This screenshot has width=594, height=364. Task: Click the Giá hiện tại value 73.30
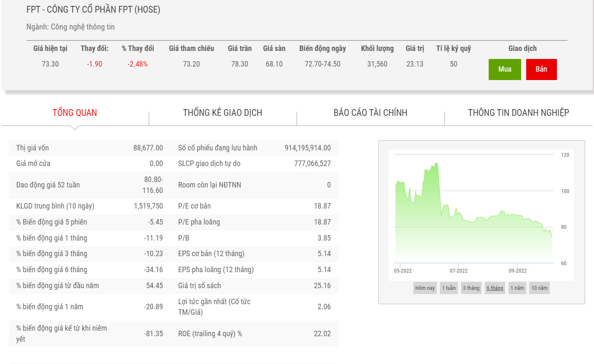[50, 64]
